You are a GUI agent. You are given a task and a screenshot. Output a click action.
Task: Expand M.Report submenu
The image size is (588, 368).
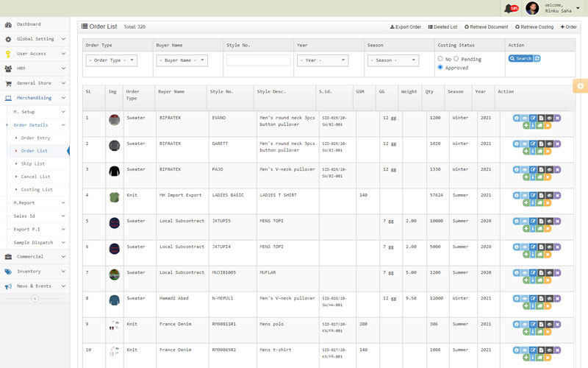(38, 203)
